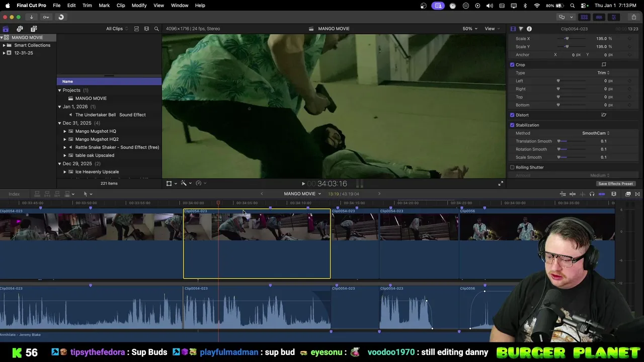
Task: Enter viewer full screen mode
Action: point(501,184)
